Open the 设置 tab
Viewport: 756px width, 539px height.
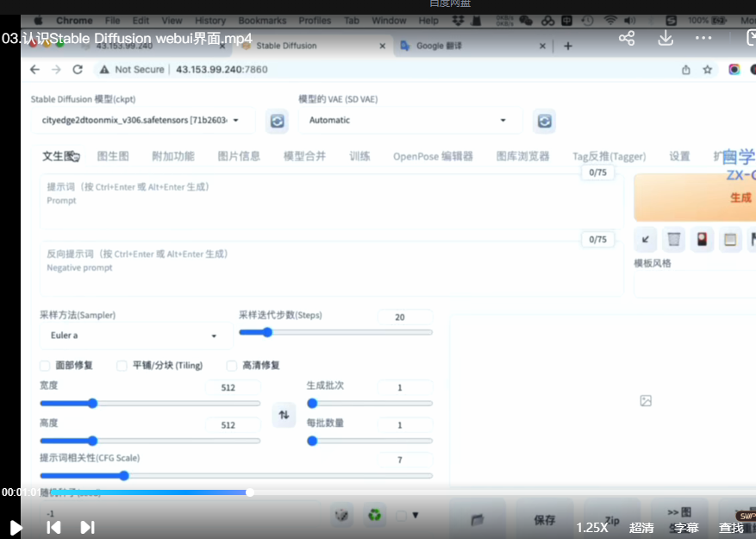pos(679,156)
